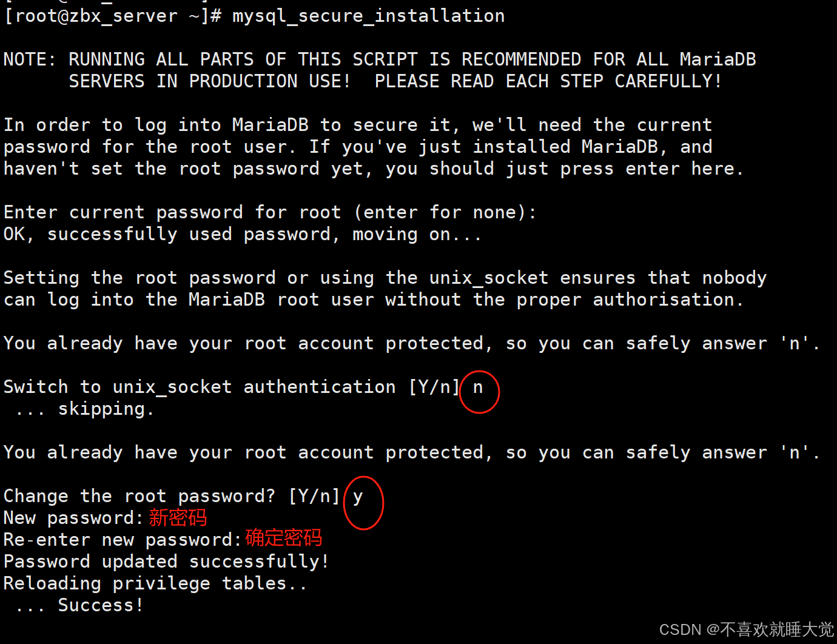Click 'SERVERS IN PRODUCTION USE!' text
This screenshot has width=837, height=644.
tap(209, 81)
